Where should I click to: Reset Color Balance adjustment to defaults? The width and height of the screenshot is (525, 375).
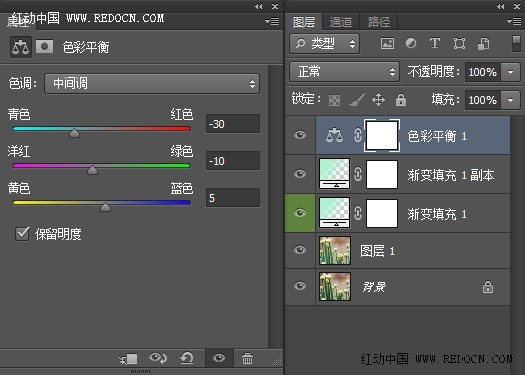coord(186,358)
